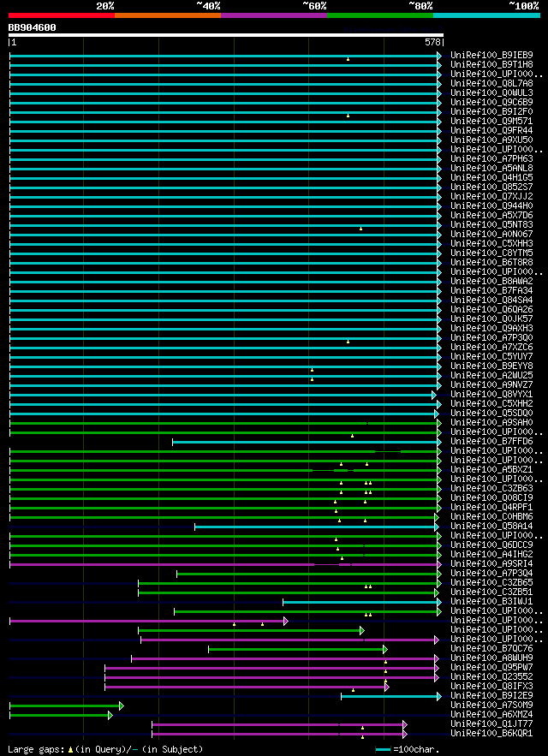The width and height of the screenshot is (548, 756).
Task: Select the UniRef100_Q0WUL3 label
Action: click(491, 92)
